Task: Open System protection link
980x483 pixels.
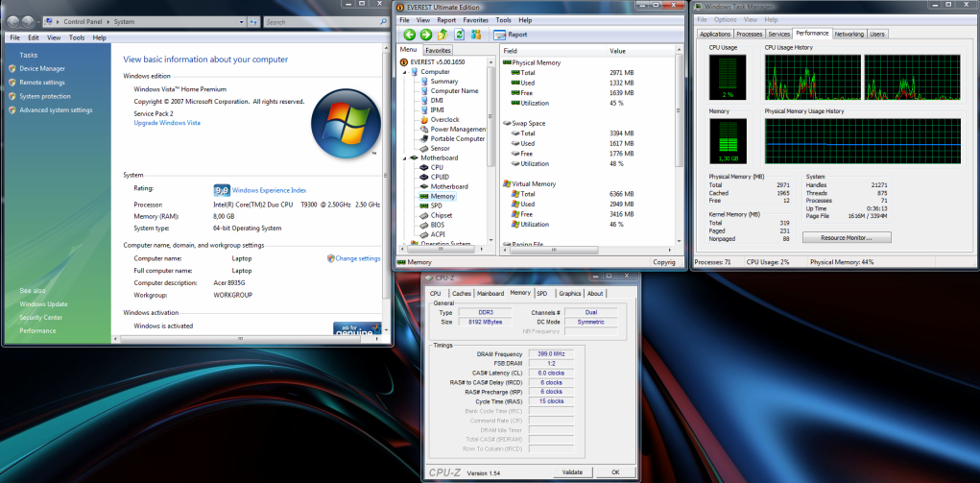Action: [45, 96]
